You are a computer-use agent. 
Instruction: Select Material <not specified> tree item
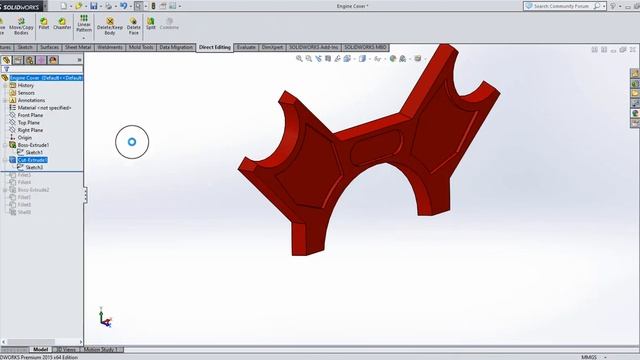click(x=44, y=108)
